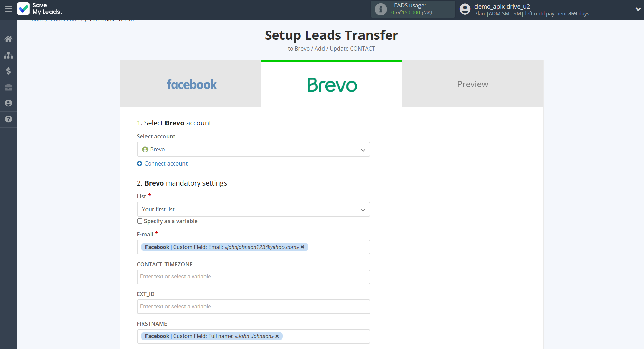The image size is (644, 349).
Task: Open billing dollar sign sidebar icon
Action: (x=8, y=71)
